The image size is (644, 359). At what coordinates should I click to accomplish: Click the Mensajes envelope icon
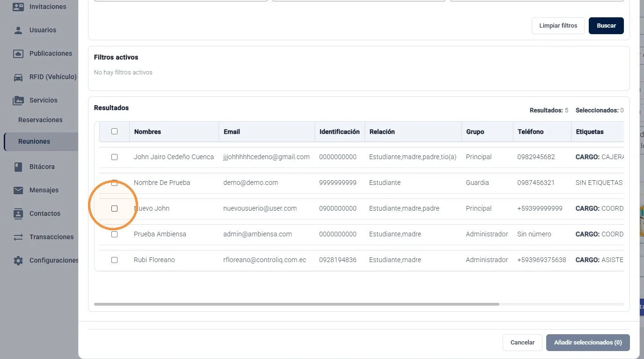pyautogui.click(x=18, y=190)
